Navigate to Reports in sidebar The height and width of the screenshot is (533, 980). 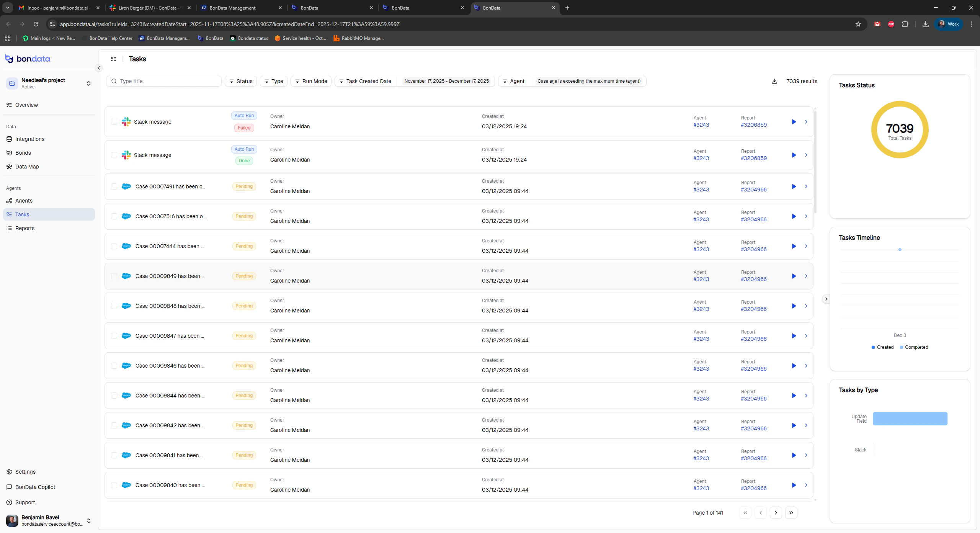click(x=25, y=228)
